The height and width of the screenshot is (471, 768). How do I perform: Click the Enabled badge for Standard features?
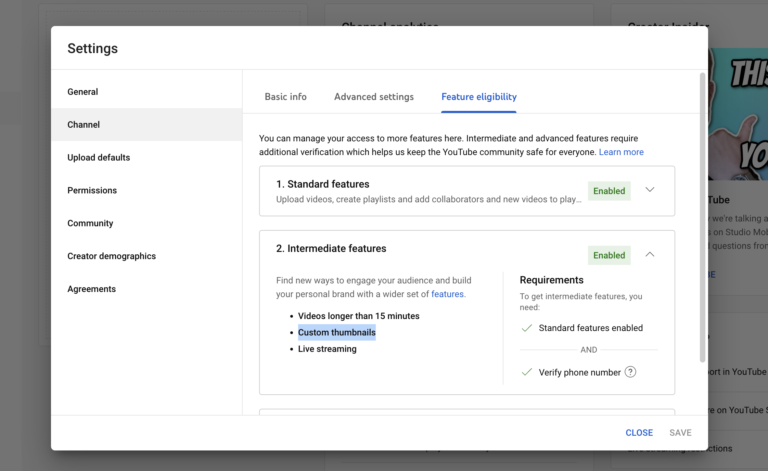609,191
